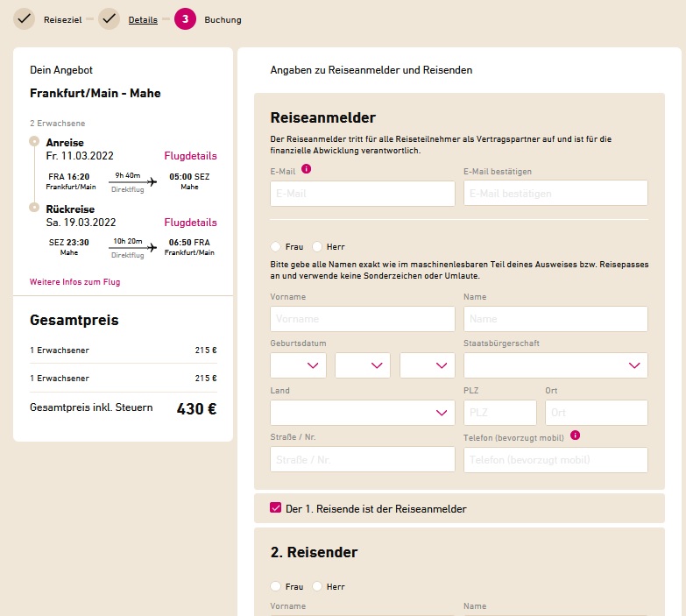
Task: Click the E-Mail bestätigen input field
Action: (555, 193)
